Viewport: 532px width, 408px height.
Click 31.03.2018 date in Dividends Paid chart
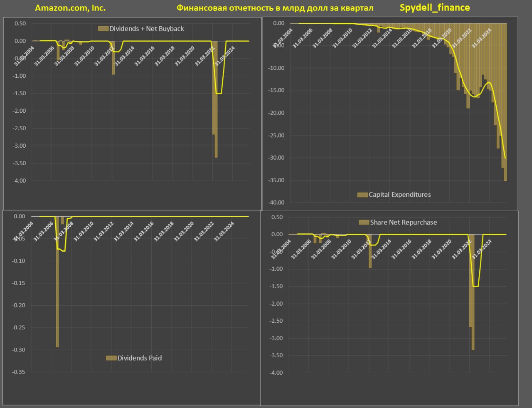(x=164, y=232)
